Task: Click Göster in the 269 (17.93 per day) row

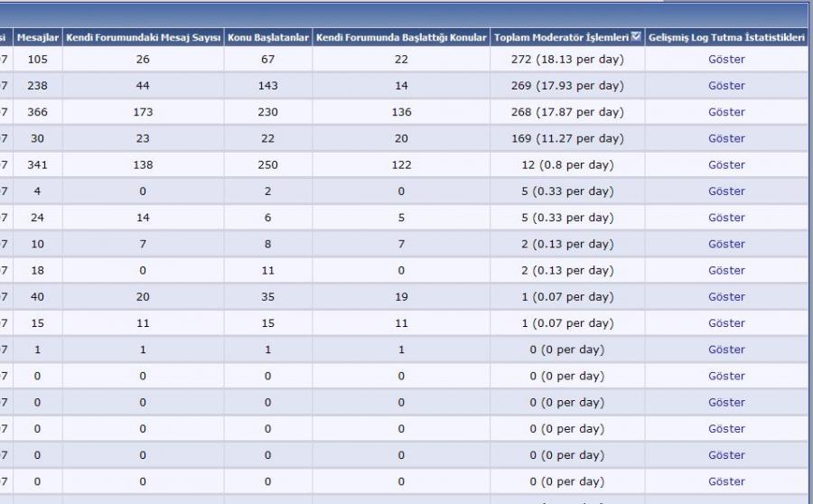Action: click(x=726, y=86)
